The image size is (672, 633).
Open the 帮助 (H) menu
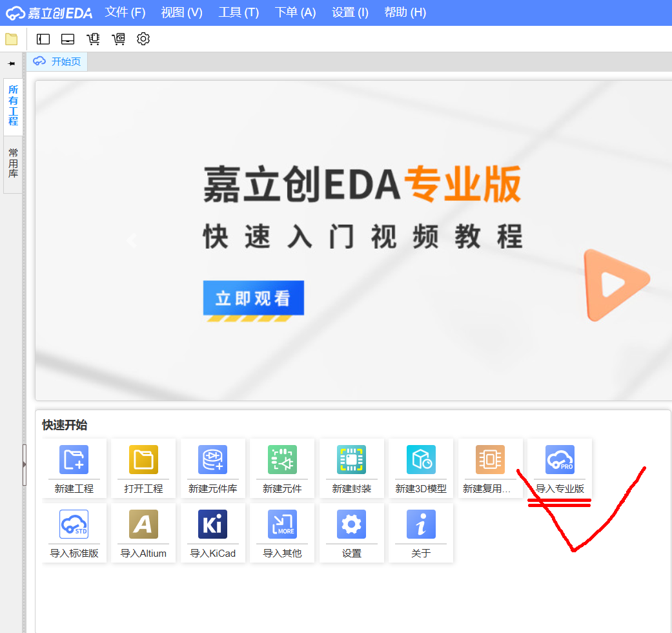(405, 12)
